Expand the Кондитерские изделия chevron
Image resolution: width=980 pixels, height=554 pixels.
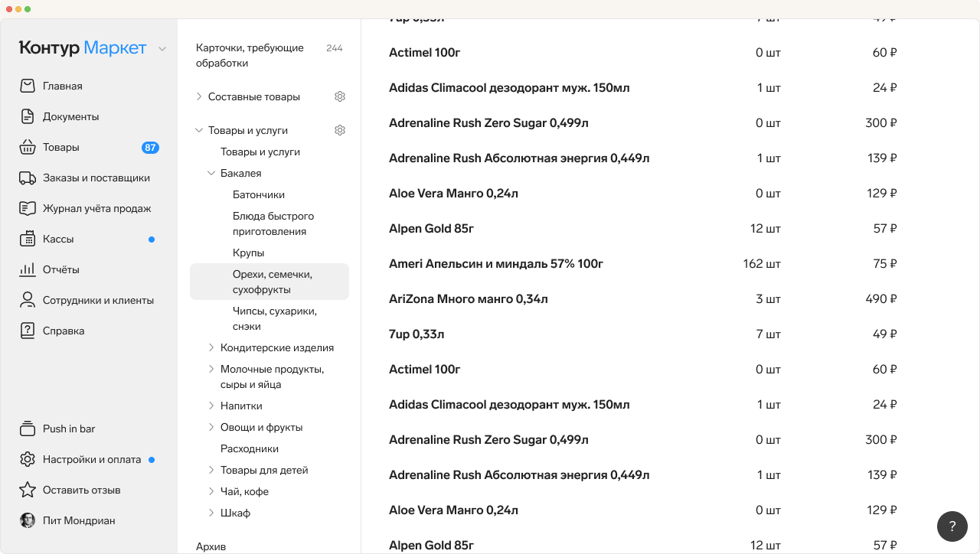(211, 347)
